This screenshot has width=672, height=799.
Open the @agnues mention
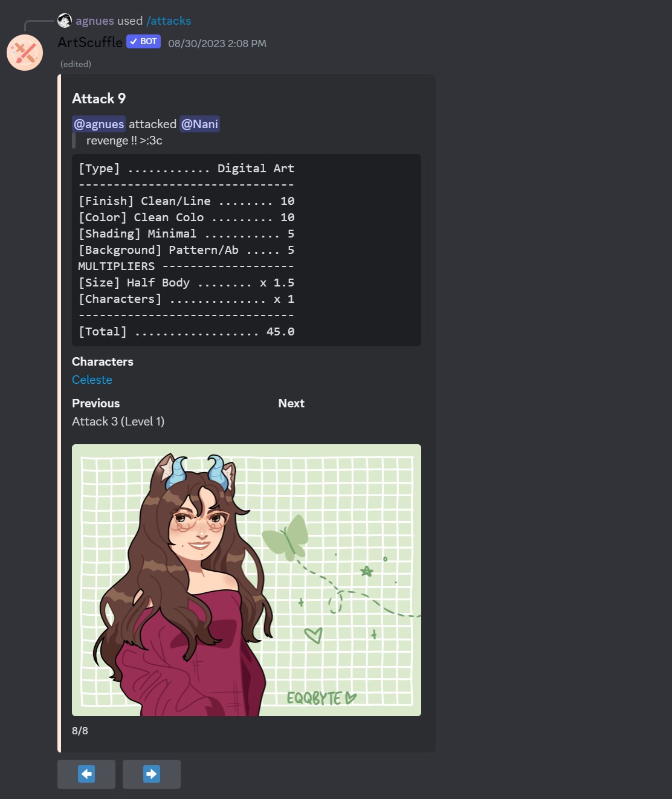99,124
